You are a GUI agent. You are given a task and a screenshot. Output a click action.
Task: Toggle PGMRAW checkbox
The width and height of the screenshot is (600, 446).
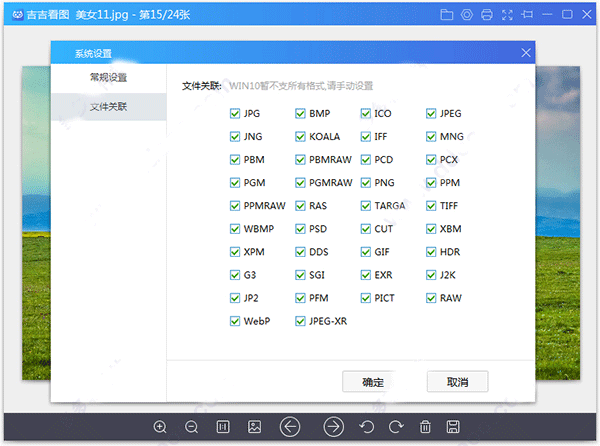pos(300,183)
